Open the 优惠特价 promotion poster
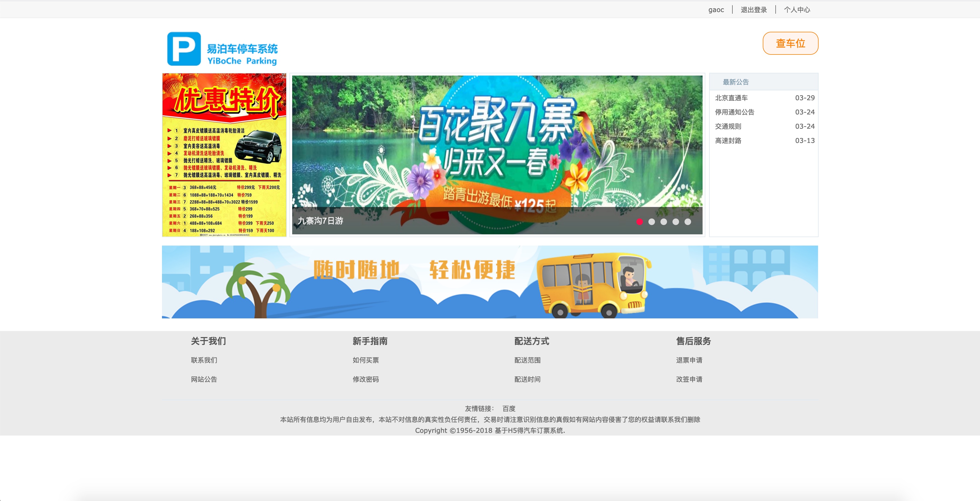 (x=224, y=155)
